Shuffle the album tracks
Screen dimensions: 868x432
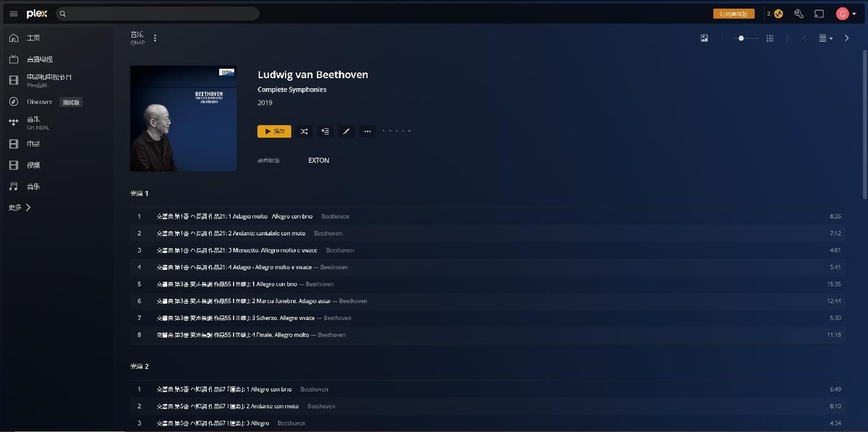[x=305, y=132]
